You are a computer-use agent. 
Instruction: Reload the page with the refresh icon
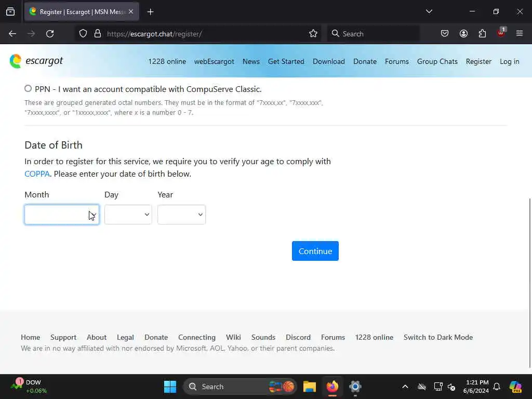click(50, 34)
